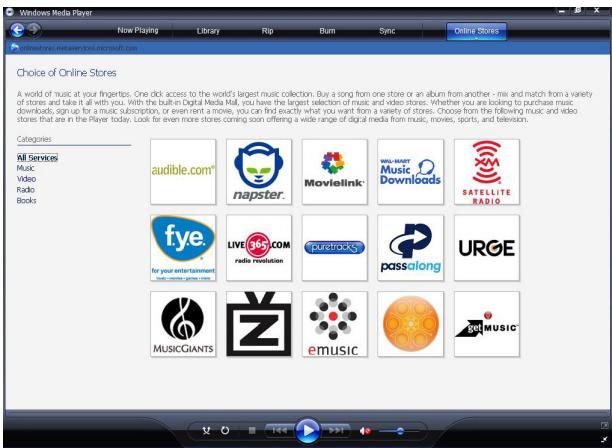
Task: Click the full-screen view icon
Action: coord(604,425)
